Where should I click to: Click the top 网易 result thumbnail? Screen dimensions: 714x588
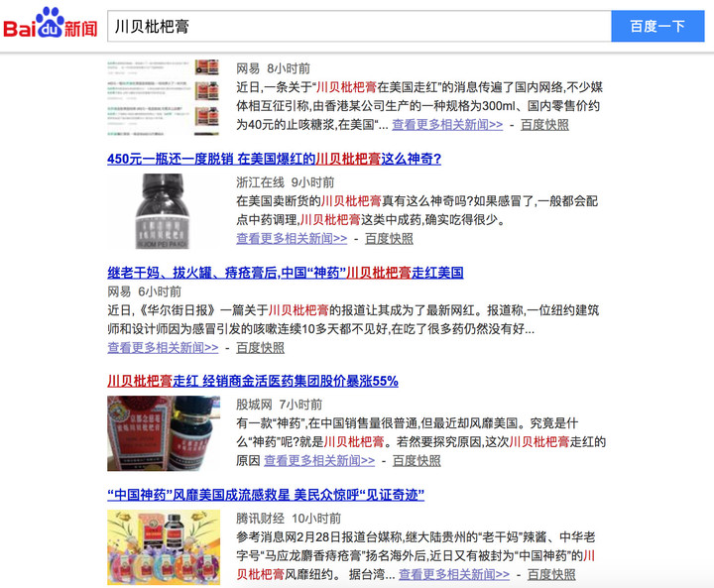(x=163, y=97)
